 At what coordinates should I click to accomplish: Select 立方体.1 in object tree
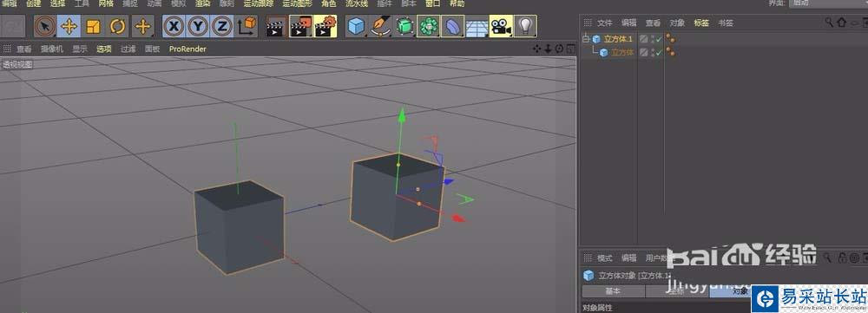pos(618,39)
